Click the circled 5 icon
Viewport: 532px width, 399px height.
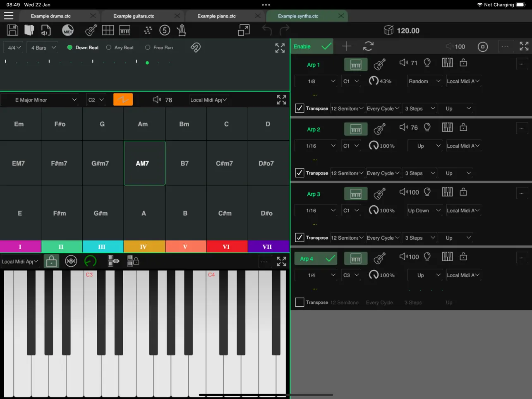pos(165,30)
